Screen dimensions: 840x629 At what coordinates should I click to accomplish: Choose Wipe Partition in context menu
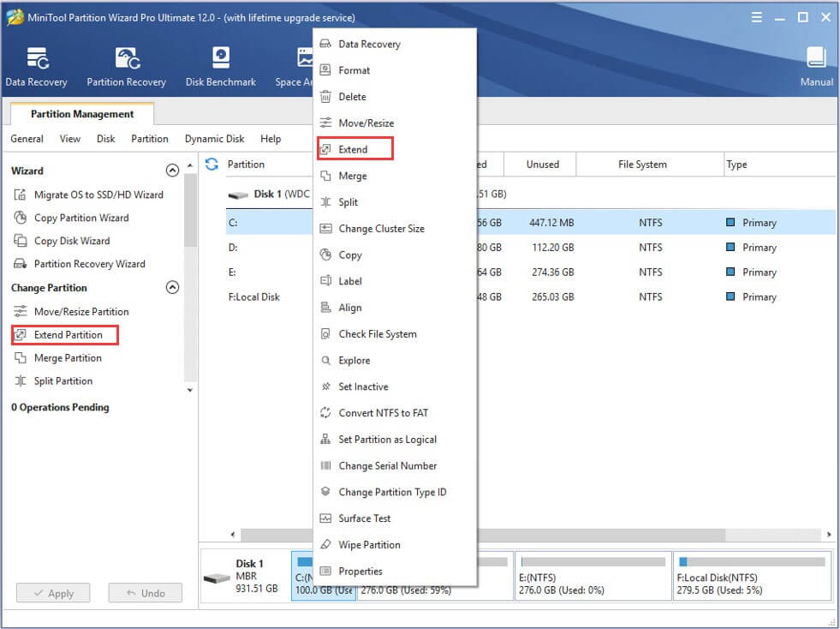pyautogui.click(x=395, y=544)
